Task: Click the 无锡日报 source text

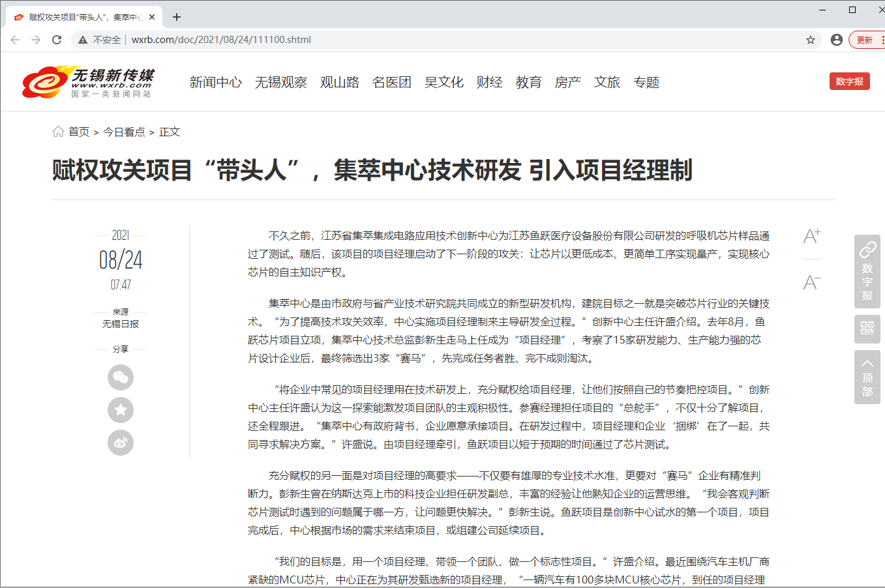Action: pyautogui.click(x=121, y=324)
